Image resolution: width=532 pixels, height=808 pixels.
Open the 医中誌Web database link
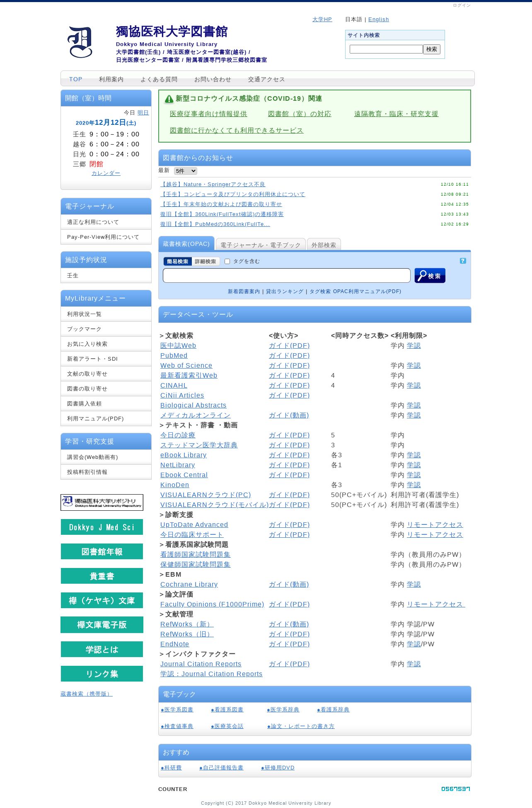point(178,346)
